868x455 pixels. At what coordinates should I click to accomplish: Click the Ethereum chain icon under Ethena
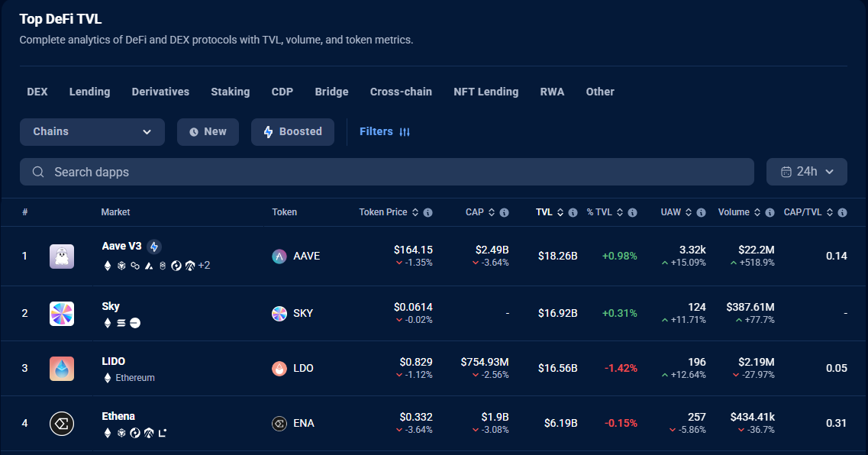pyautogui.click(x=108, y=433)
